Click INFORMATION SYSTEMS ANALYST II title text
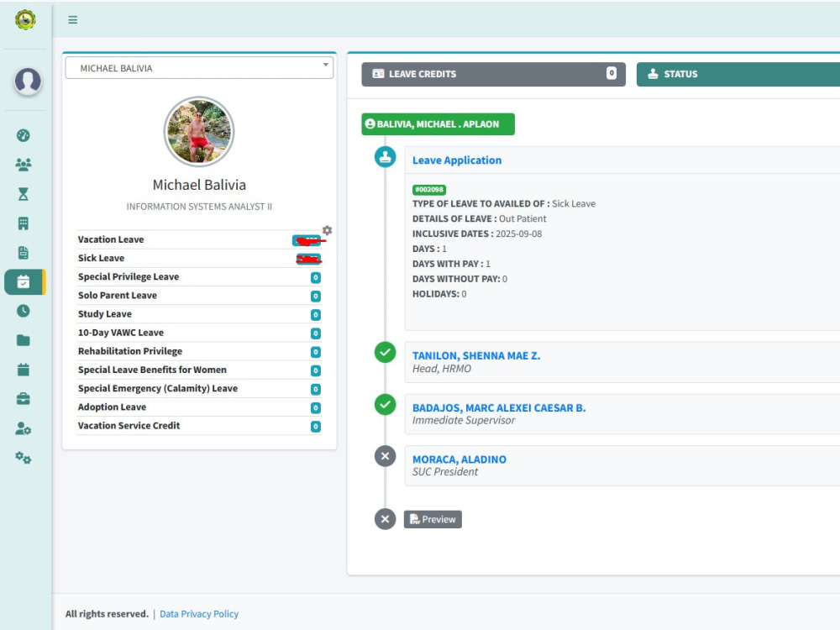840x630 pixels. pos(199,207)
